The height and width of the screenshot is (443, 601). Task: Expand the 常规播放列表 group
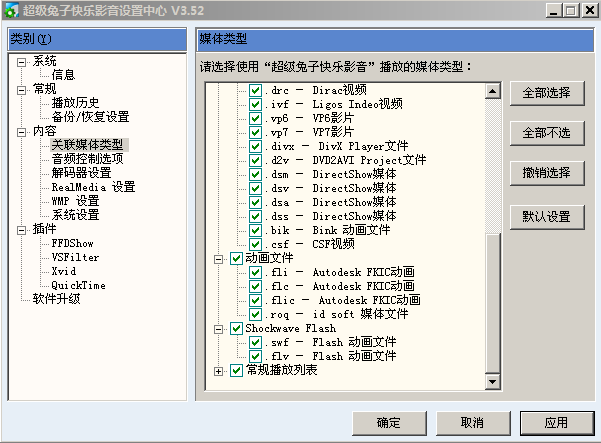point(218,371)
